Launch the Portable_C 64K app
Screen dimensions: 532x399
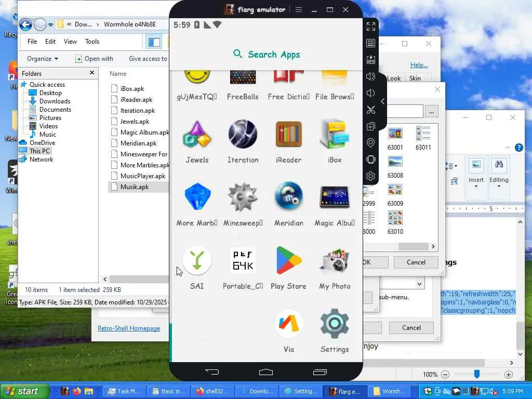pyautogui.click(x=243, y=261)
